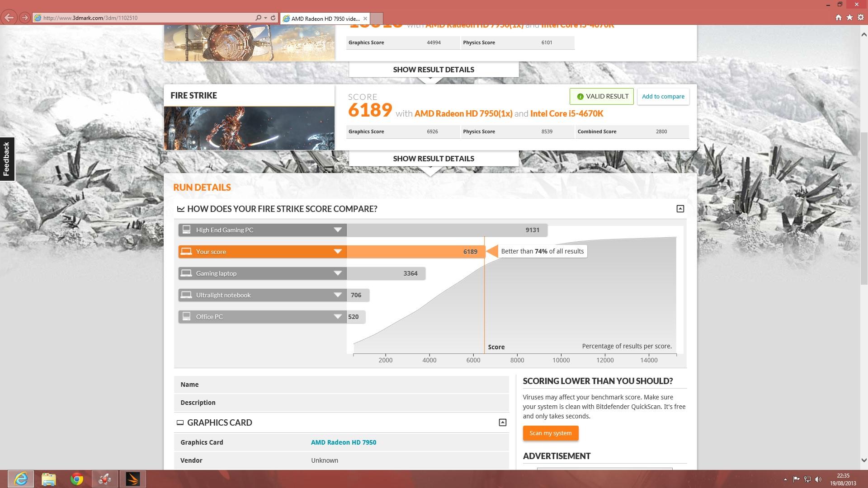Open the AMD Radeon HD 7950 graphics card link
868x488 pixels.
[x=344, y=442]
